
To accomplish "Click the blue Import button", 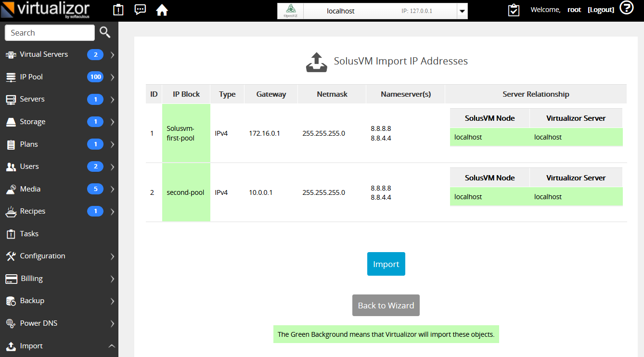I will 386,264.
